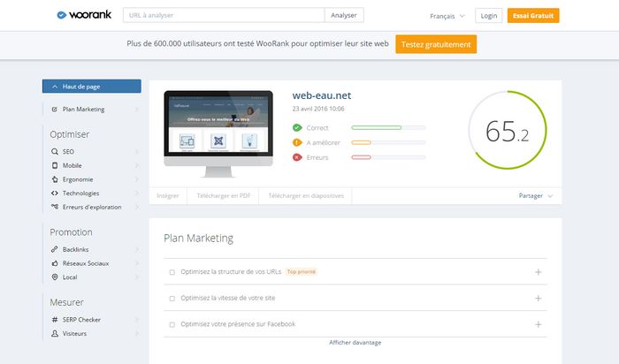Check the 'Optimisez la vitesse de votre site' box
Viewport: 619px width, 364px height.
click(x=172, y=299)
